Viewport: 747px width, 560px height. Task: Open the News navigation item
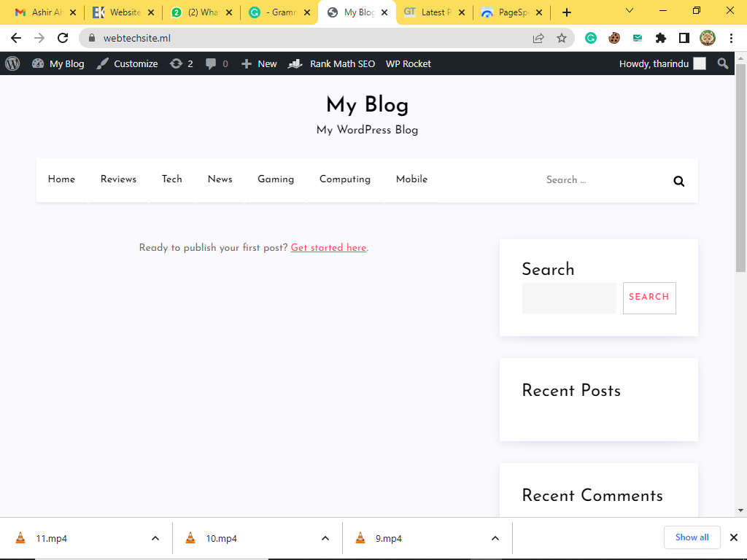pyautogui.click(x=220, y=179)
